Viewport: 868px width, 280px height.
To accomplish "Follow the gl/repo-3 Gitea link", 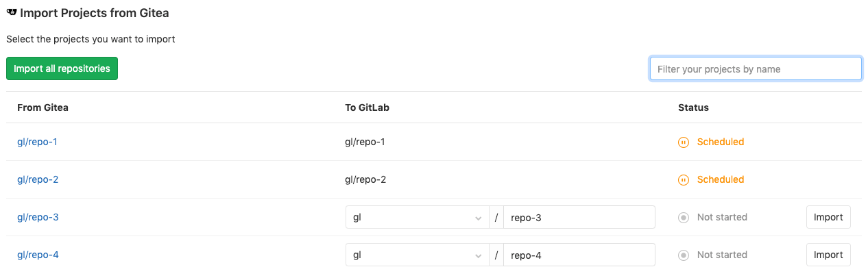I will tap(38, 218).
